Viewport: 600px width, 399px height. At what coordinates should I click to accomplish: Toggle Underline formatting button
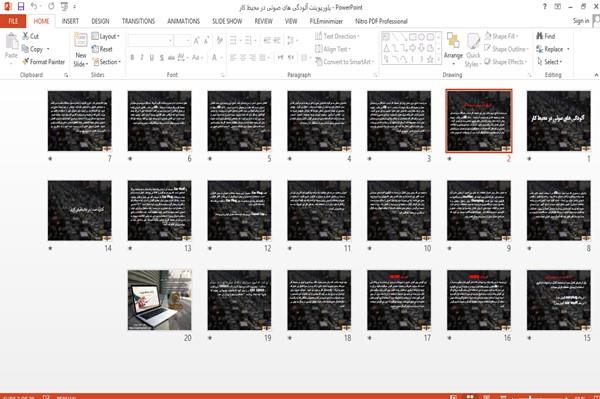click(152, 57)
